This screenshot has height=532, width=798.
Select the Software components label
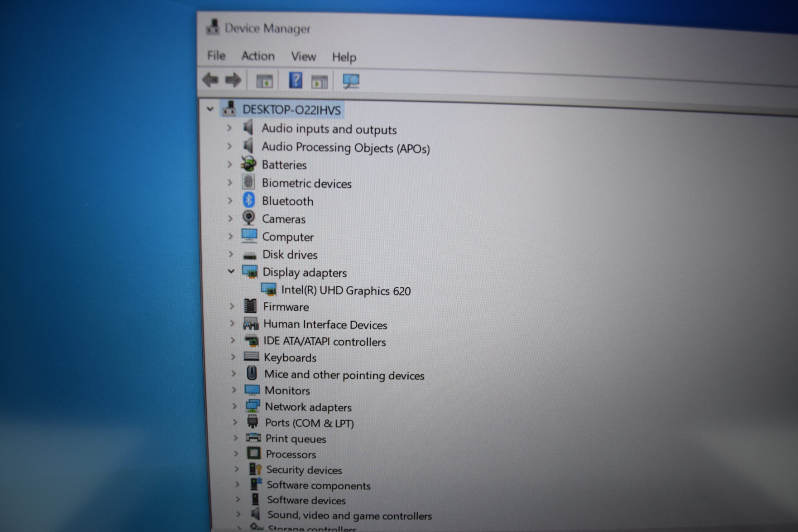tap(319, 485)
